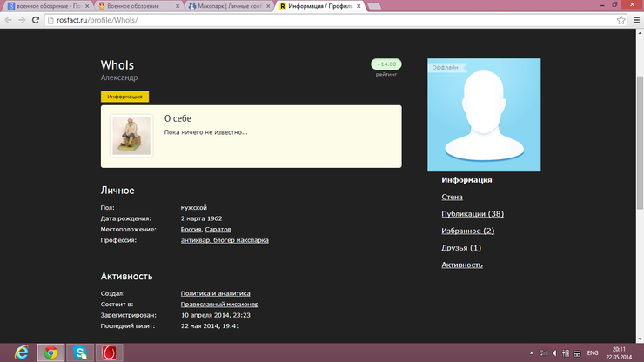Click the birth date '2 марта 1962'
The image size is (644, 362).
pos(201,218)
